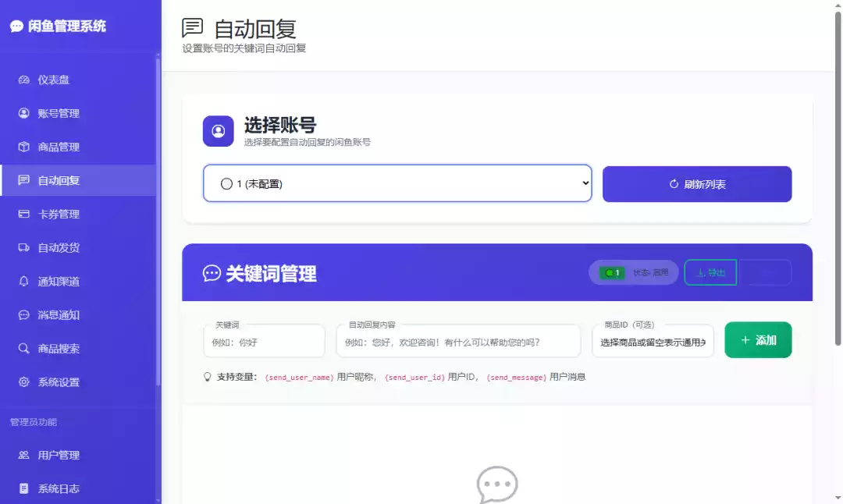The width and height of the screenshot is (843, 504).
Task: Click the 选择账号 heading text
Action: coord(280,125)
